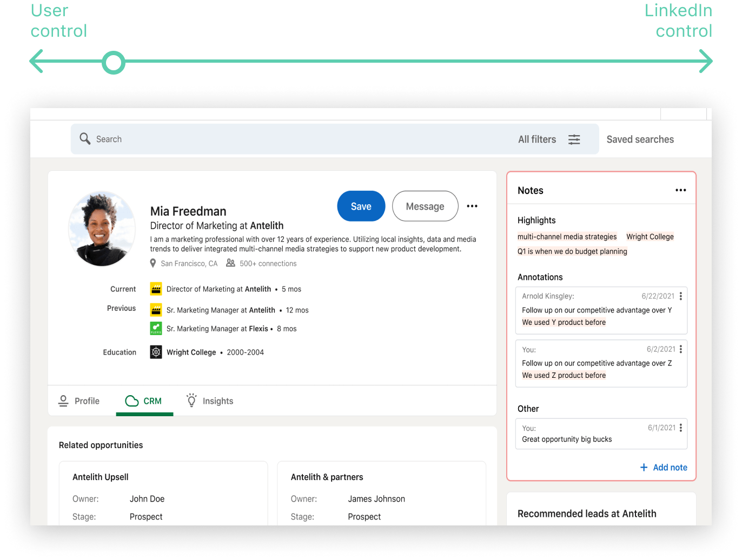
Task: Click the name Mia Freedman
Action: point(188,211)
